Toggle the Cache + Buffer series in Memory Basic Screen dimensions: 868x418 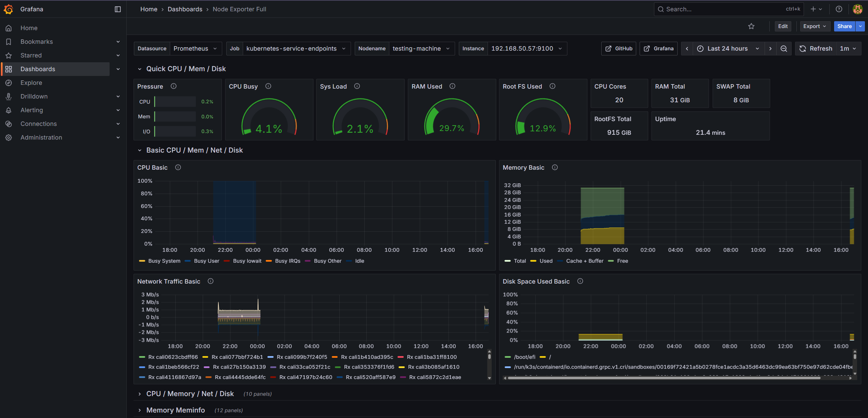coord(584,261)
